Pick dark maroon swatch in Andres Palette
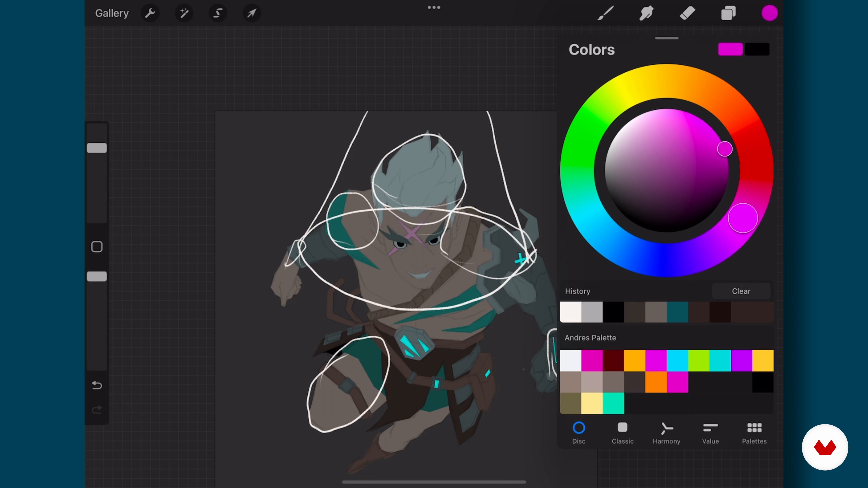 pyautogui.click(x=613, y=361)
